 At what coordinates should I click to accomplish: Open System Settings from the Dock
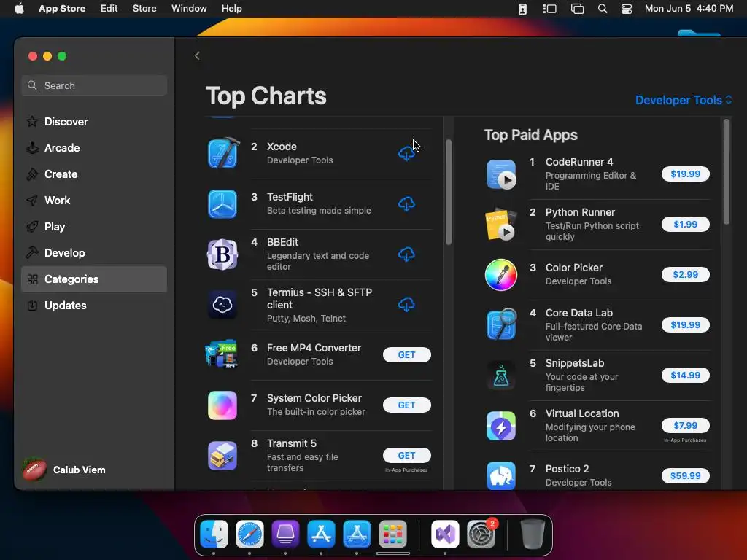(481, 534)
